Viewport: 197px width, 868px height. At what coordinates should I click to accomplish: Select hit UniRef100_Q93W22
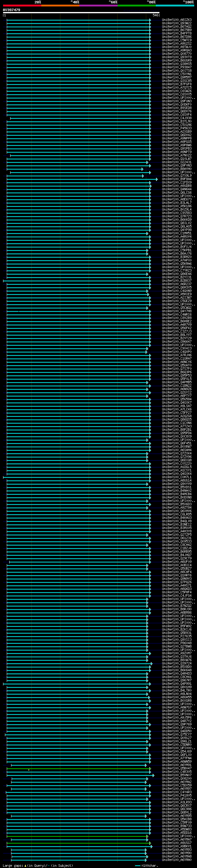point(176,23)
